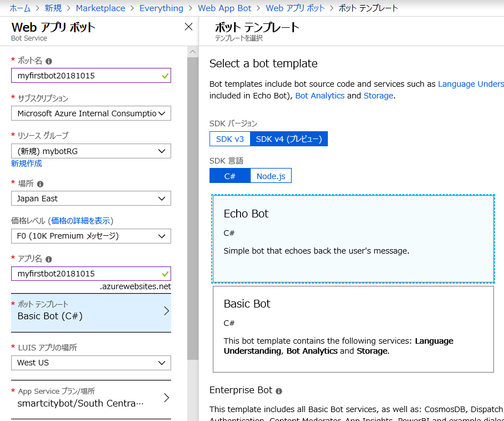Select the SDK v4 (プレビュー) option
Screen dimensions: 504x421
288,138
